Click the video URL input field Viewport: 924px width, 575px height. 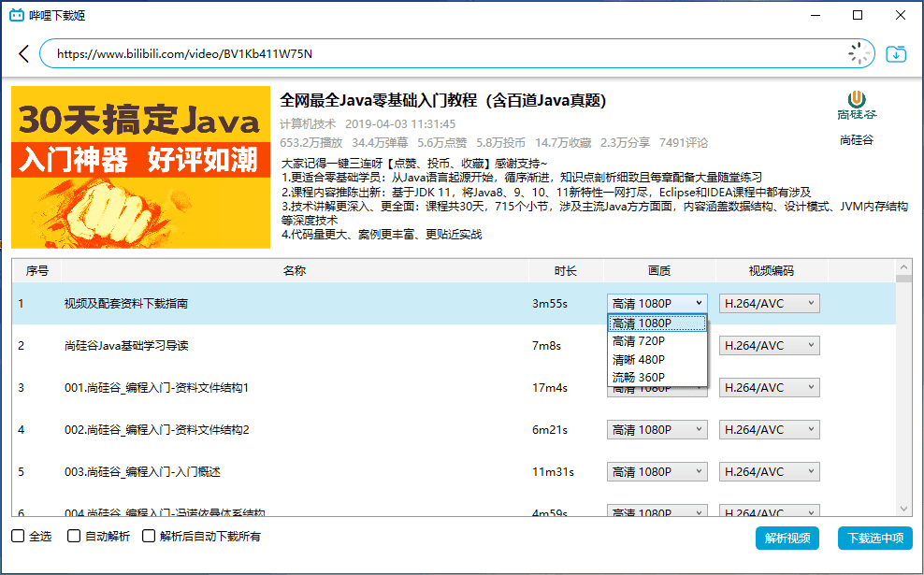tap(456, 53)
